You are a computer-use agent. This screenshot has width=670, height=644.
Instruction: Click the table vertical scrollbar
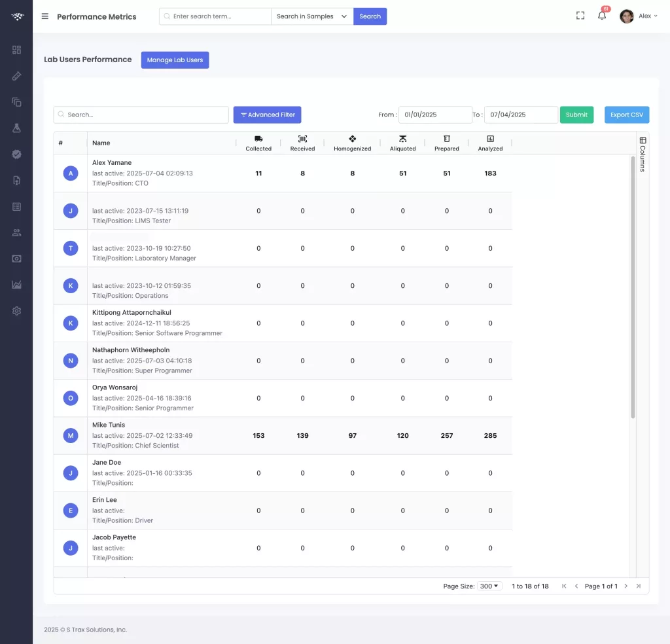pos(633,287)
